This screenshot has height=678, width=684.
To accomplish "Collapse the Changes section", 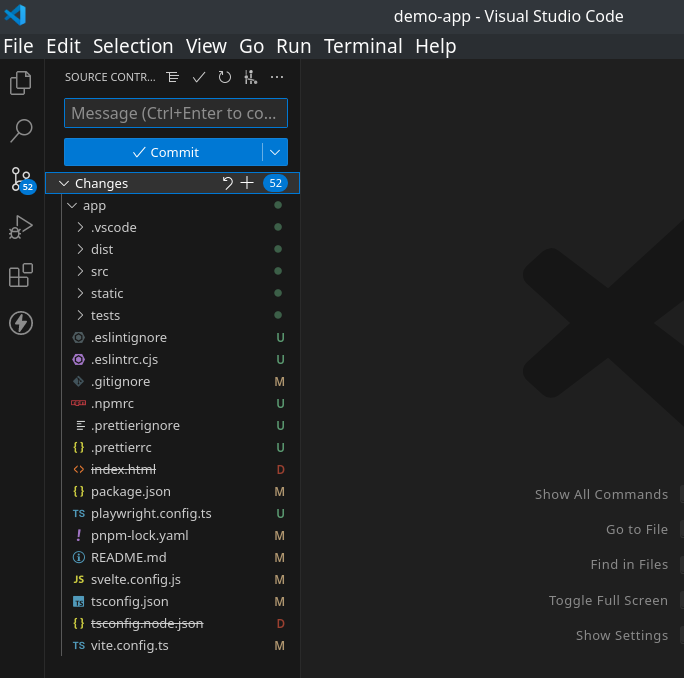I will 64,183.
